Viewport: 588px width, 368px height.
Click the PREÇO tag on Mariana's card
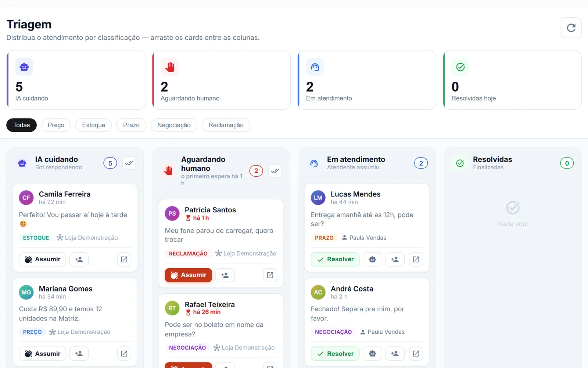32,332
